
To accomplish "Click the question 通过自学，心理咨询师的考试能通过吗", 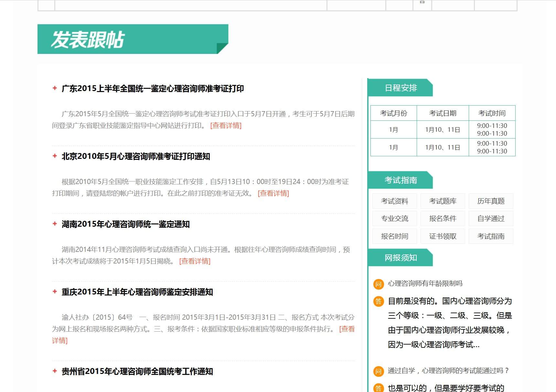I will tap(449, 371).
